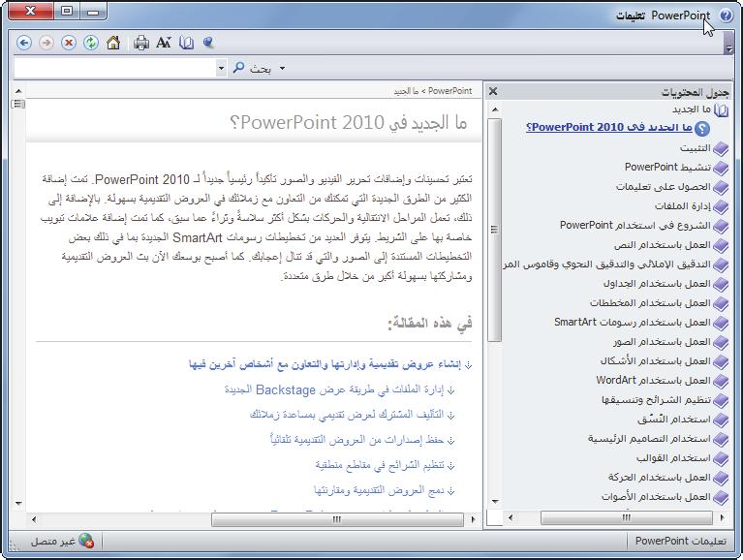This screenshot has width=743, height=560.
Task: Click the article horizontal scrollbar thumb
Action: (x=337, y=519)
